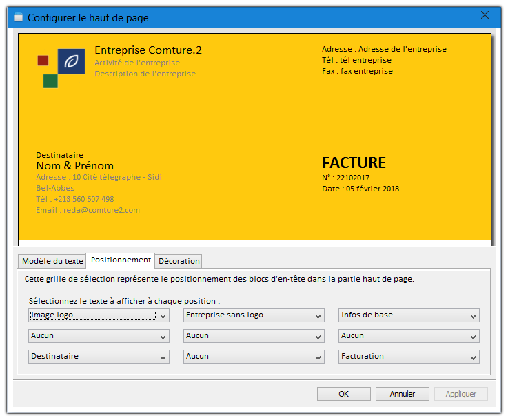Confirm with the OK button

coord(343,394)
